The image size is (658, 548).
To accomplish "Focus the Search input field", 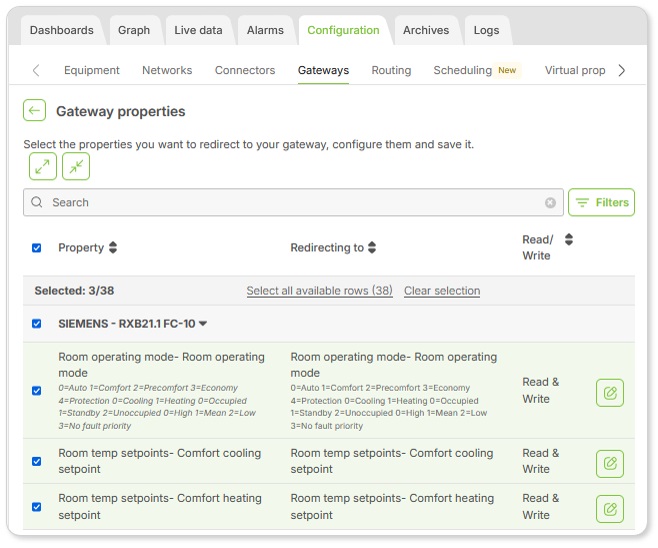I will pos(293,203).
